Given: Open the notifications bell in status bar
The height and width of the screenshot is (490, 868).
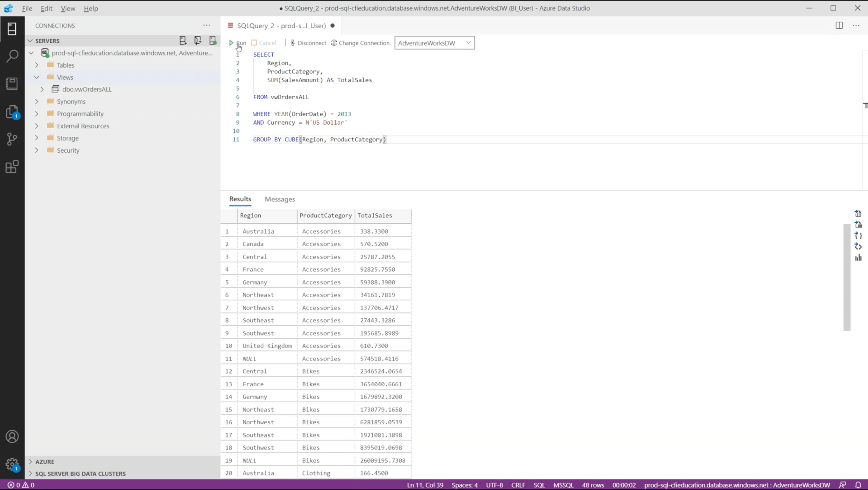Looking at the screenshot, I should (x=858, y=485).
